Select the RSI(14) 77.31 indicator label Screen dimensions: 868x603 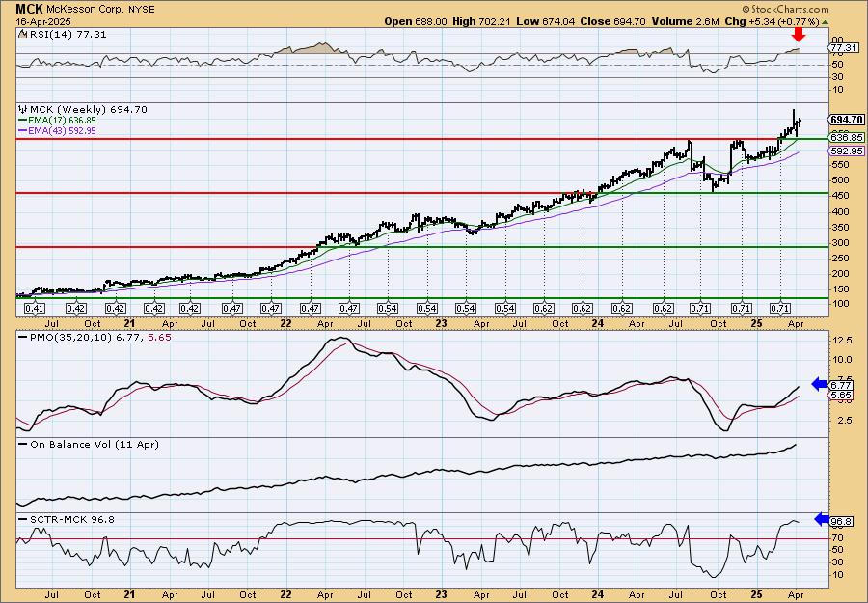tap(67, 35)
